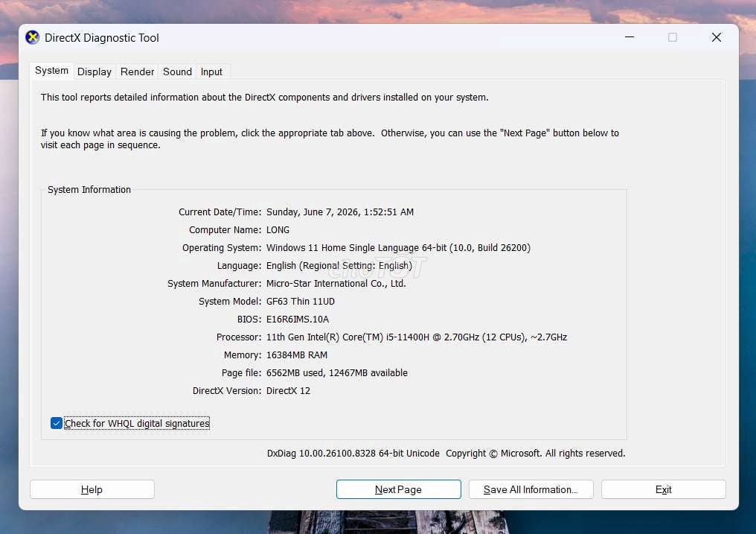Screen dimensions: 756x534
Task: Click 'English (Regional Setting: English)' value
Action: pyautogui.click(x=339, y=266)
